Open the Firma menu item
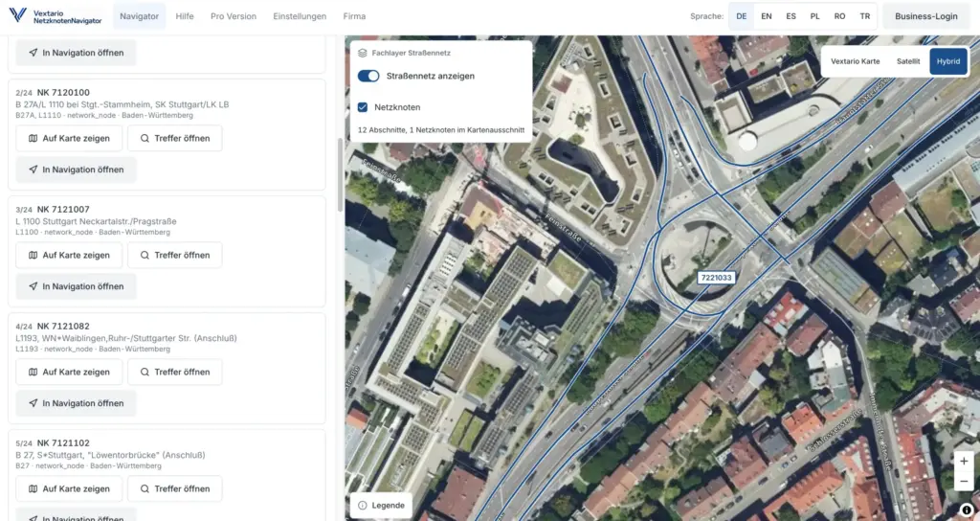The width and height of the screenshot is (980, 521). coord(354,16)
